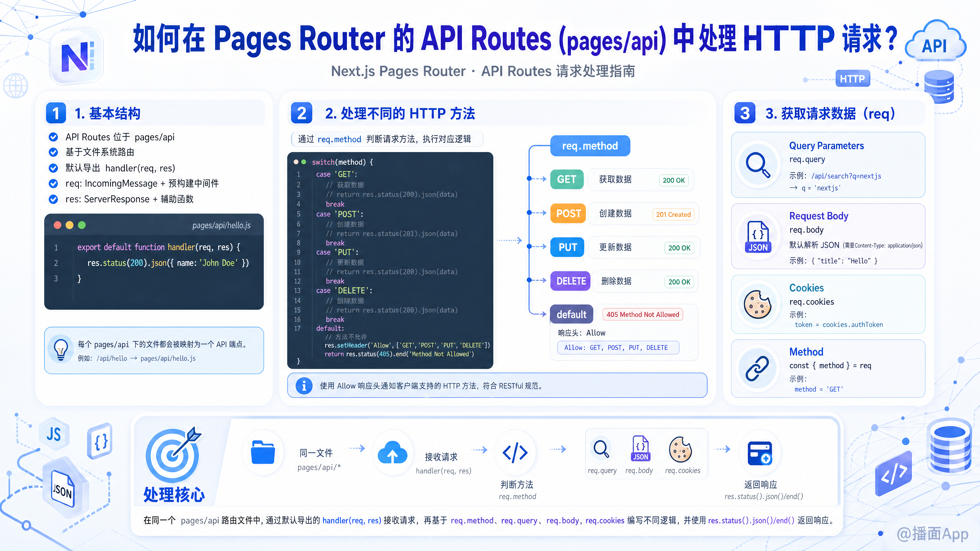Screen dimensions: 980x551
Task: Click the 'Request Body' card title
Action: (x=819, y=216)
